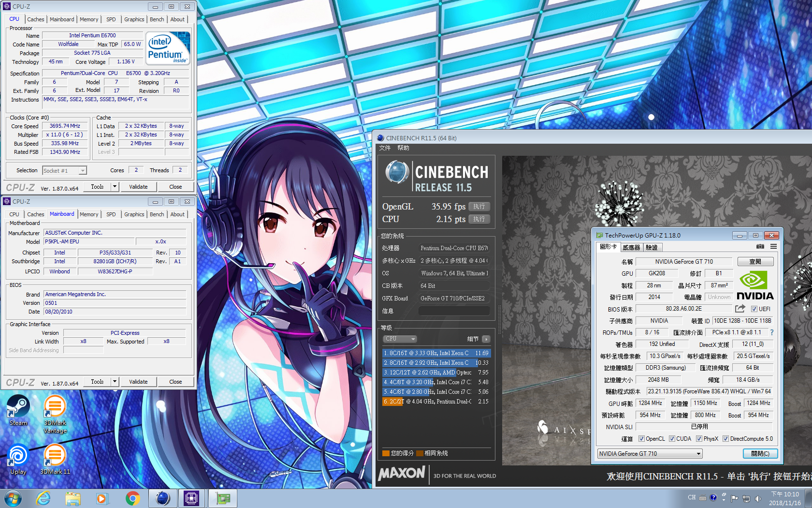Image resolution: width=812 pixels, height=508 pixels.
Task: Toggle the OpenCL checkbox in GPU-Z
Action: (641, 439)
